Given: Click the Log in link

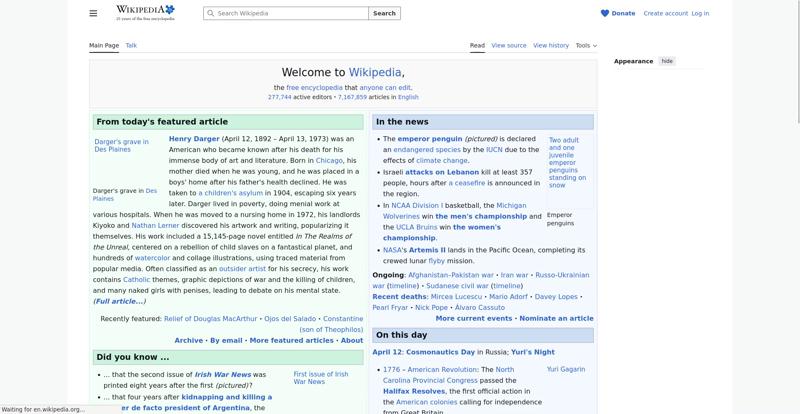Looking at the screenshot, I should pyautogui.click(x=700, y=13).
